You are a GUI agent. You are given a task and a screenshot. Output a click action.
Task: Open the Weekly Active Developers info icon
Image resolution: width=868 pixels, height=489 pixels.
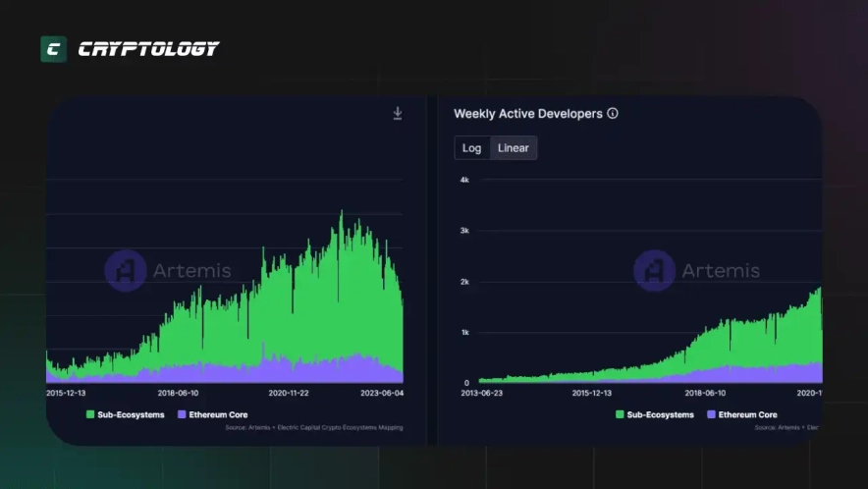(x=613, y=114)
